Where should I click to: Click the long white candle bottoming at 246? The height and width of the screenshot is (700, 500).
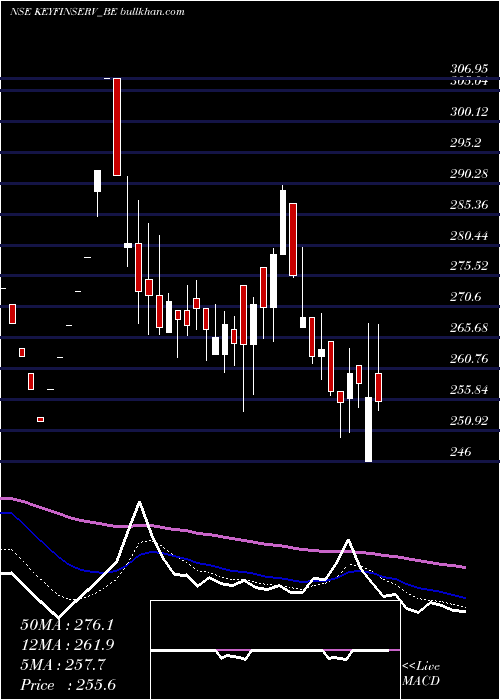point(369,429)
